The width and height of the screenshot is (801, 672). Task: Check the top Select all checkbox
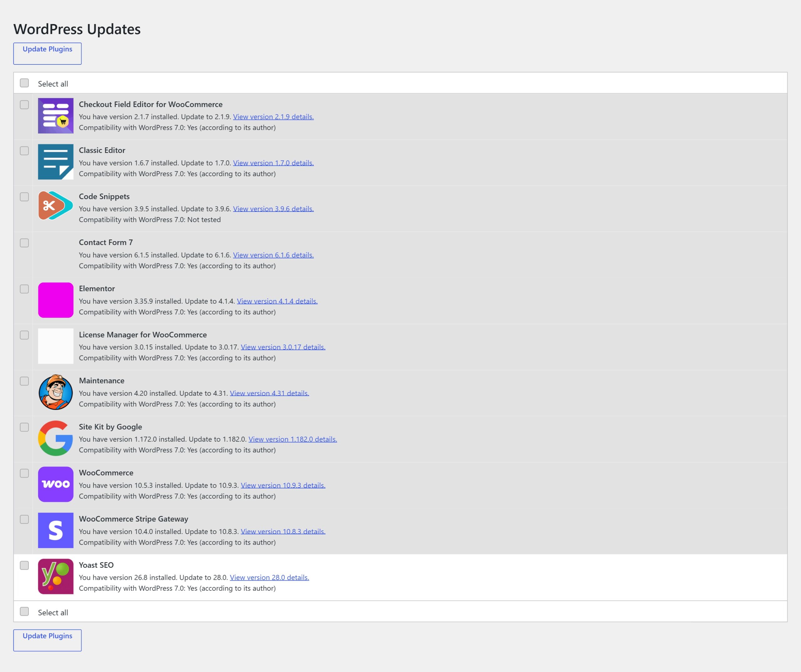click(x=24, y=83)
